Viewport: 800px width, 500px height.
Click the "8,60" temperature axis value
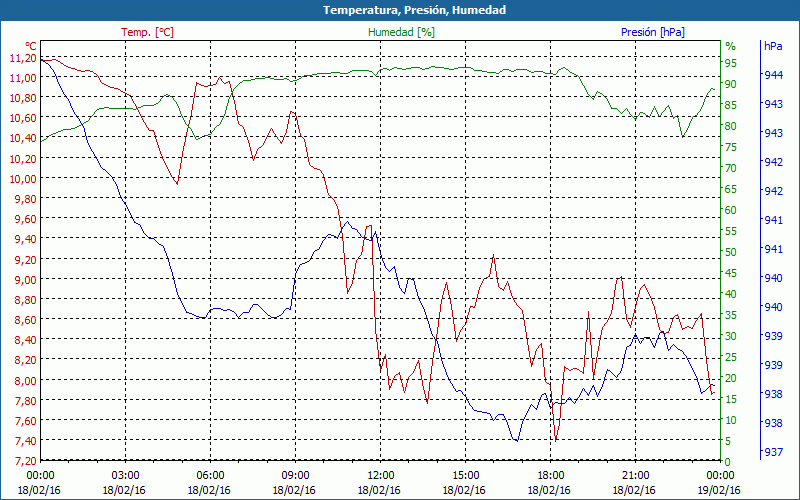[x=26, y=320]
